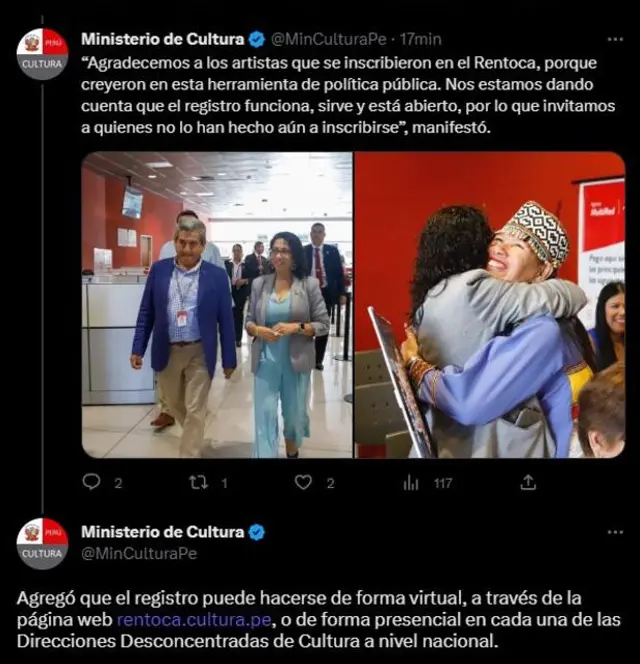Open the 17min timestamp link

(421, 39)
